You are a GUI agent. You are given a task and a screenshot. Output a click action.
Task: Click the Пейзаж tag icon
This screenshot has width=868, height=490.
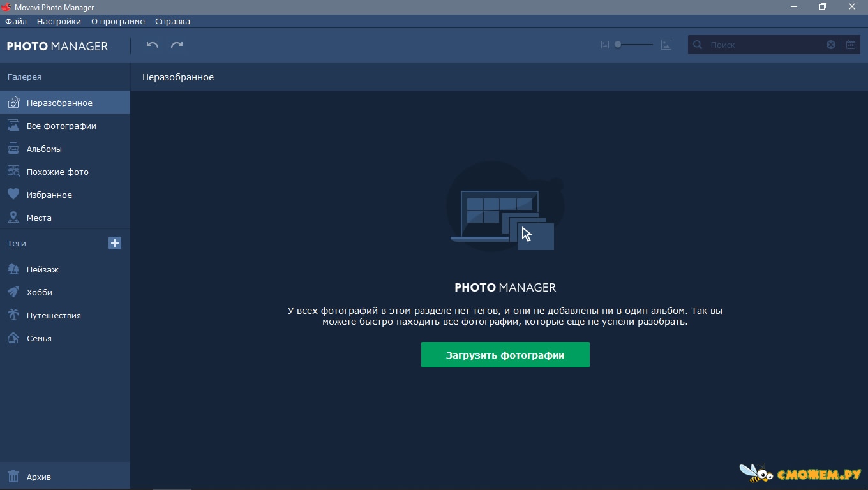click(x=13, y=269)
